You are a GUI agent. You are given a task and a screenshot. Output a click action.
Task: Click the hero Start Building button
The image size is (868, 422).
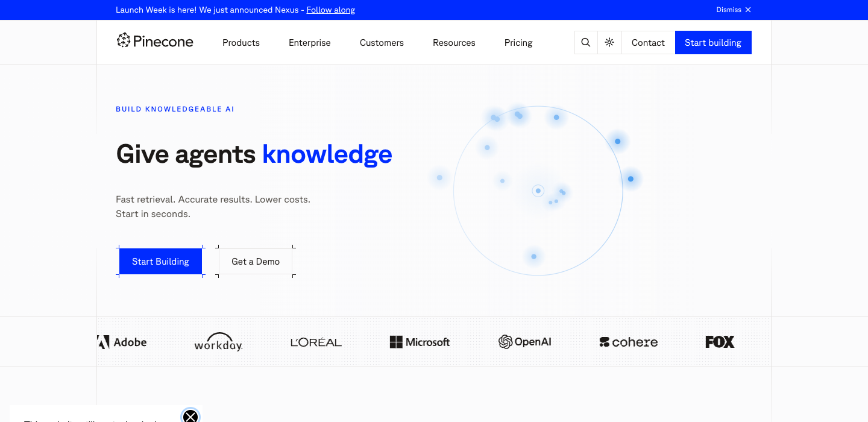[160, 261]
